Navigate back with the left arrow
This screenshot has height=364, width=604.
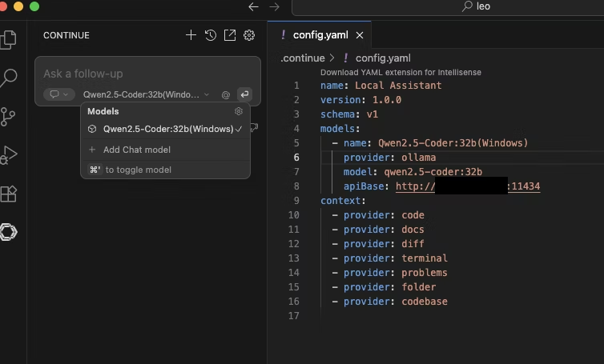[253, 6]
